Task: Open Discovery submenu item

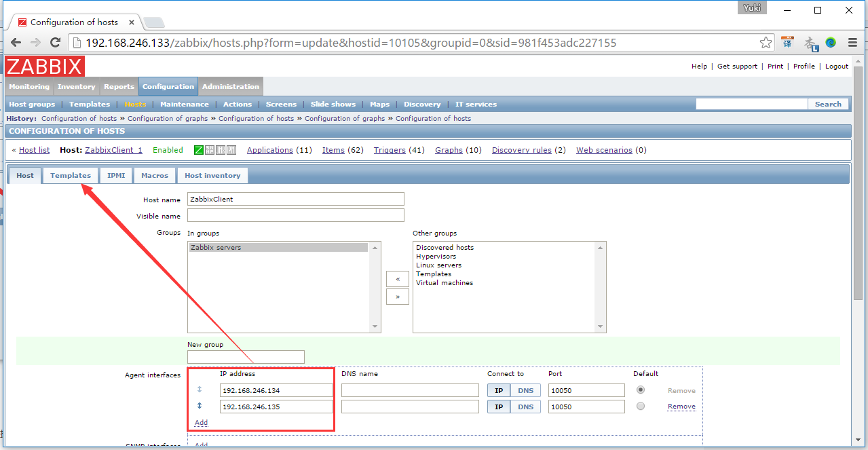Action: pos(422,105)
